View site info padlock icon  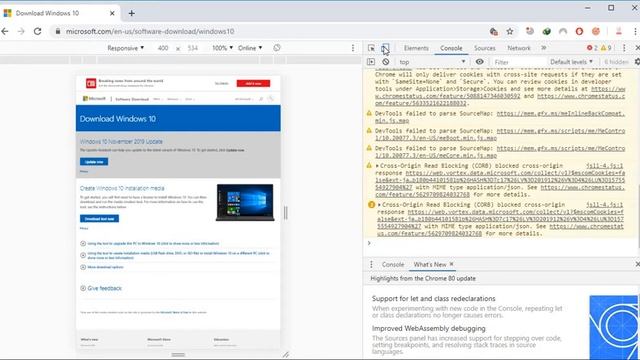pos(58,31)
